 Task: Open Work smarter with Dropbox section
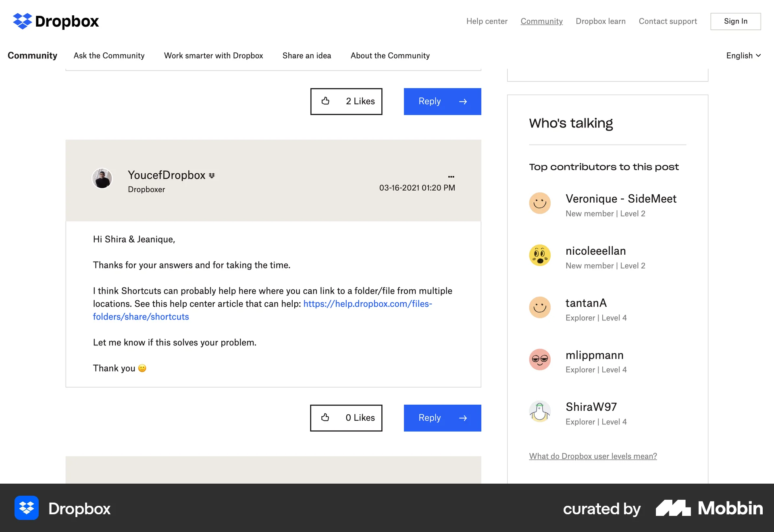[213, 56]
